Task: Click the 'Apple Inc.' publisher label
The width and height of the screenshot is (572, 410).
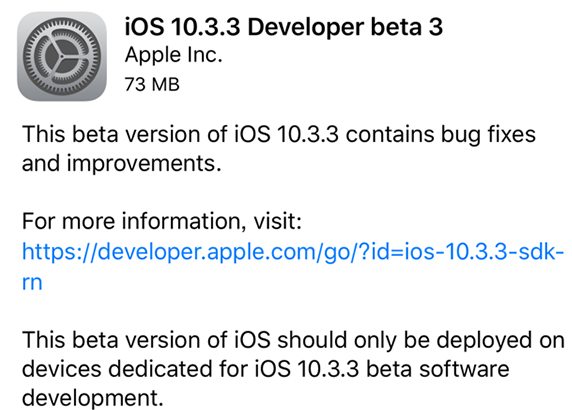Action: click(173, 55)
